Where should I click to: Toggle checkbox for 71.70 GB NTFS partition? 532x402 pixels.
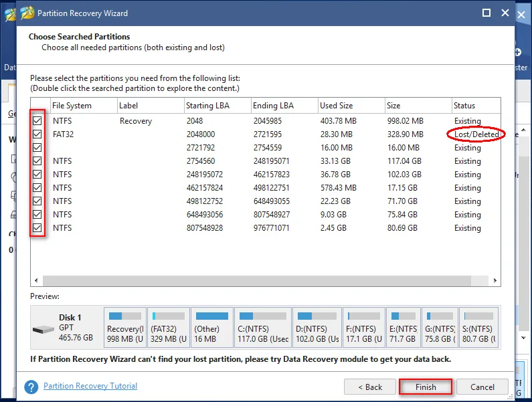point(37,201)
